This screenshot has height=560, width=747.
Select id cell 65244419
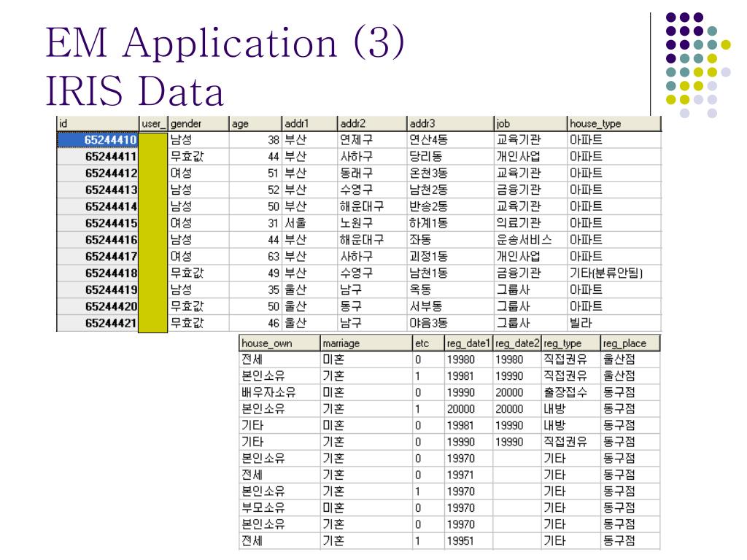point(98,290)
